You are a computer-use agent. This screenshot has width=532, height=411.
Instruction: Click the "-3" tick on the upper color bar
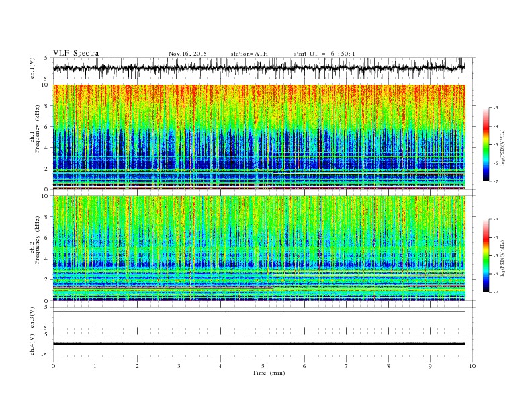pos(495,108)
